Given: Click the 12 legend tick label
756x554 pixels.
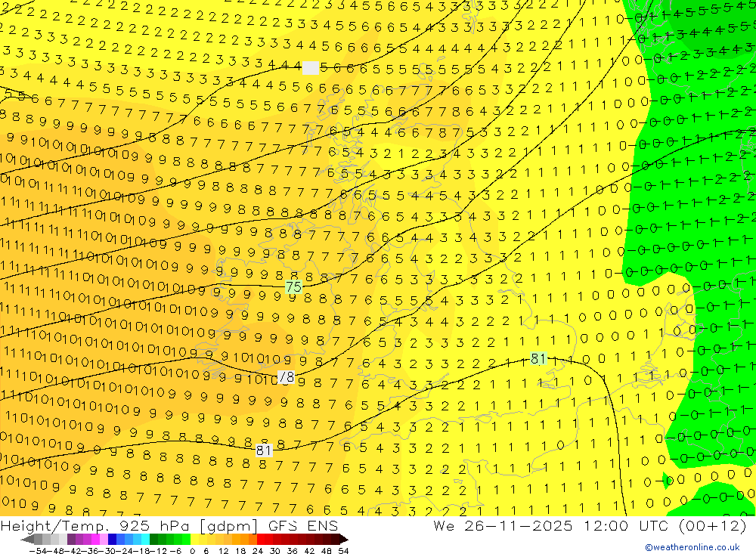Looking at the screenshot, I should click(x=225, y=551).
